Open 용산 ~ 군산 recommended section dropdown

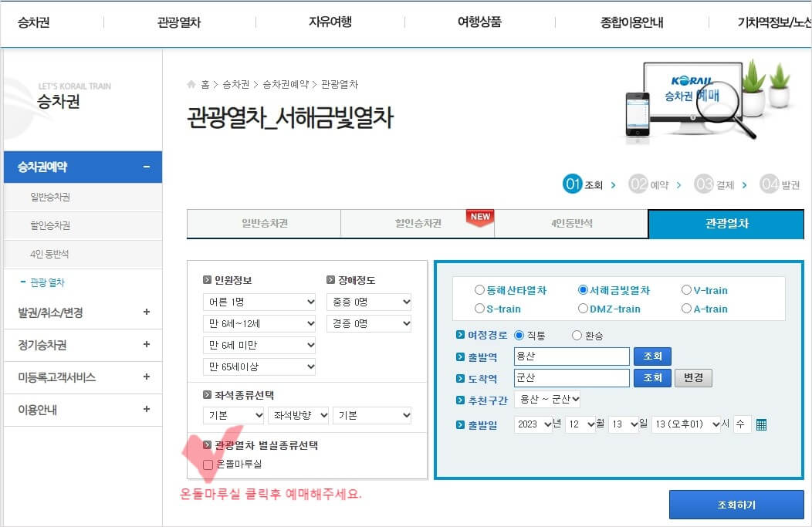[x=547, y=399]
